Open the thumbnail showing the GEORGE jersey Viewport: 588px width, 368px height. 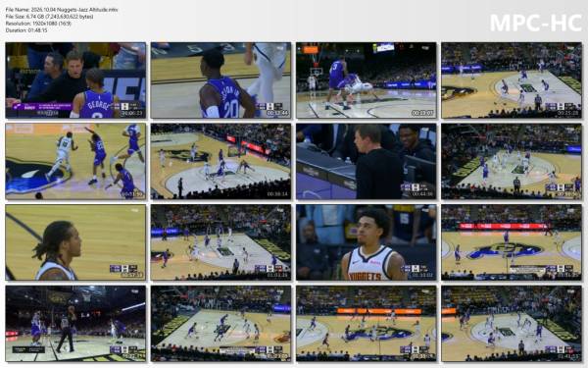tap(75, 80)
